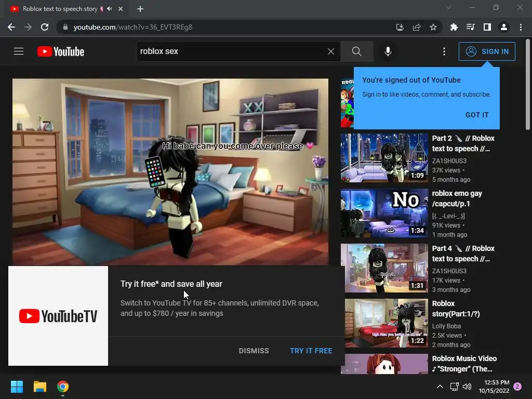Open the Part 2 Roblox video thumbnail
532x399 pixels.
tap(384, 158)
